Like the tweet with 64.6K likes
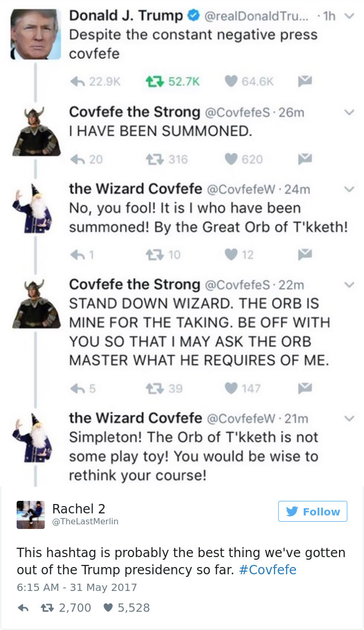 (231, 81)
